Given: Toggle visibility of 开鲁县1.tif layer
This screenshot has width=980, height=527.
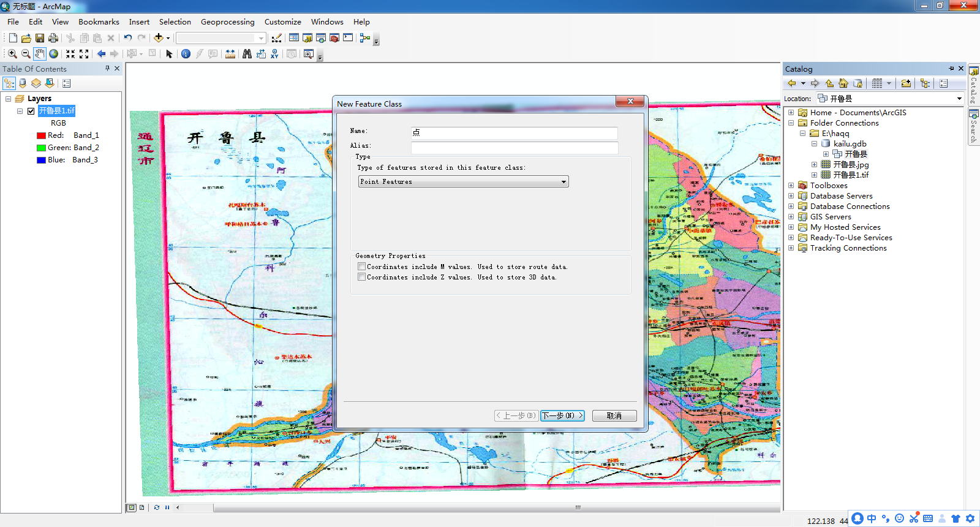Looking at the screenshot, I should [31, 111].
